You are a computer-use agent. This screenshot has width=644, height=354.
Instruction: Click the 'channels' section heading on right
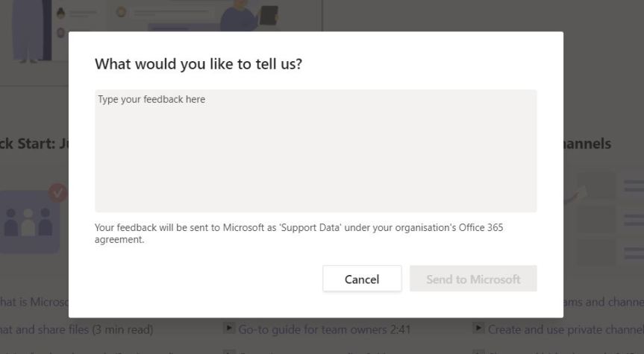click(x=587, y=143)
